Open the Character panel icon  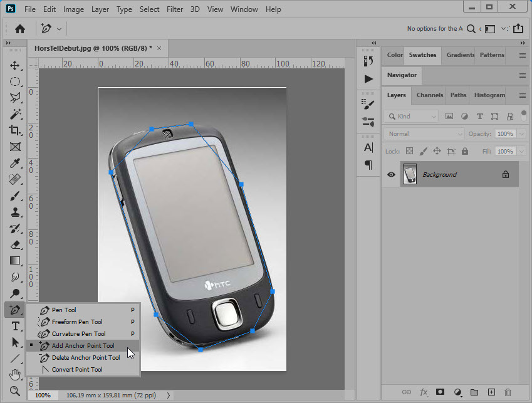pyautogui.click(x=368, y=147)
